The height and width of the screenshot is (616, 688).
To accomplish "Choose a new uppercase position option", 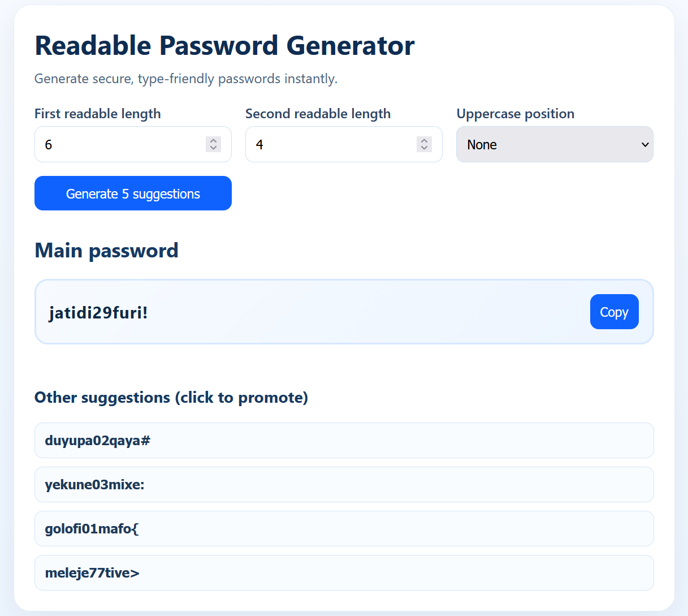I will click(x=554, y=144).
